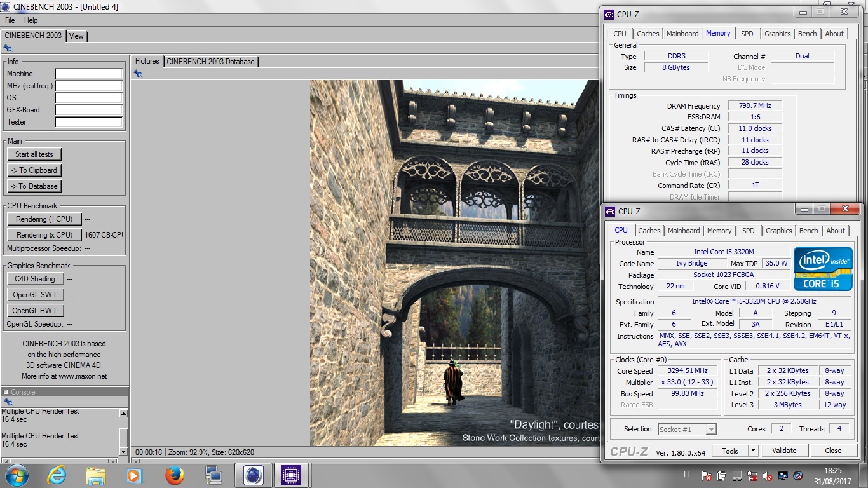Click the Tools button in CPU-Z
This screenshot has height=488, width=868.
(730, 451)
